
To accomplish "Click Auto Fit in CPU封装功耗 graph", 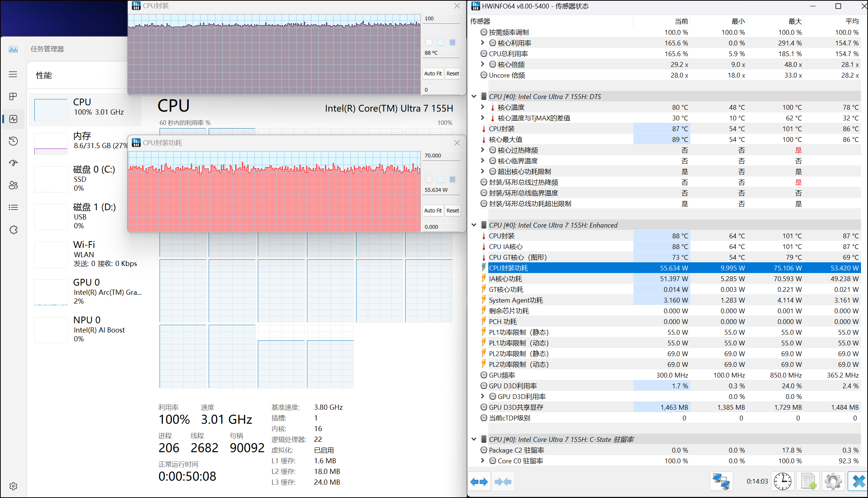I will (433, 211).
